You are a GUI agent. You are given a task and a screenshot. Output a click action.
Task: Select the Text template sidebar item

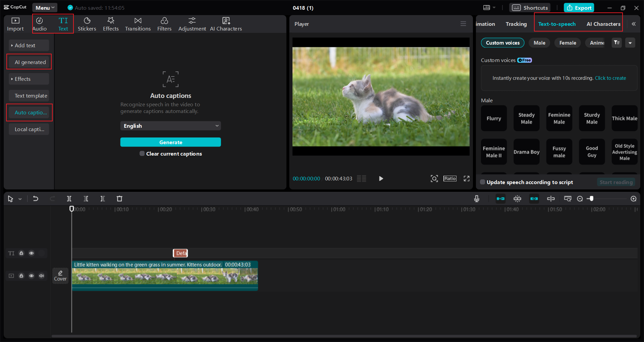29,96
